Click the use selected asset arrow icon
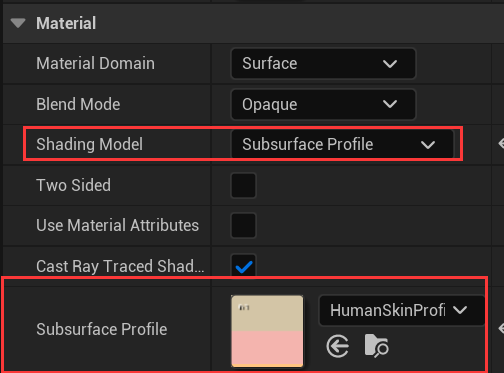Screen dimensions: 504x373 pyautogui.click(x=338, y=346)
